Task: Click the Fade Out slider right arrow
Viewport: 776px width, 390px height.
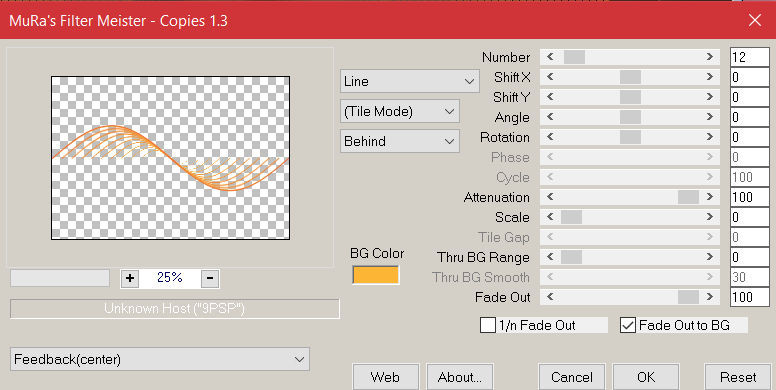Action: pos(710,297)
